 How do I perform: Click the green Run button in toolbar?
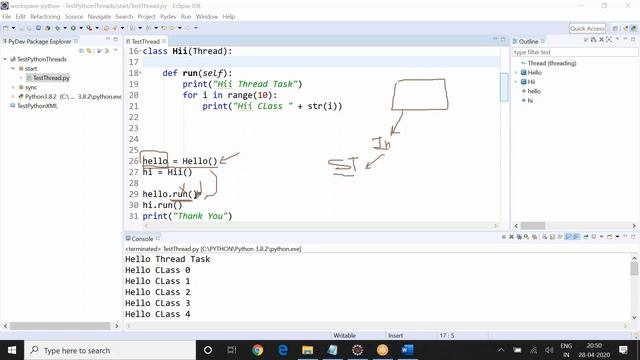[x=73, y=28]
